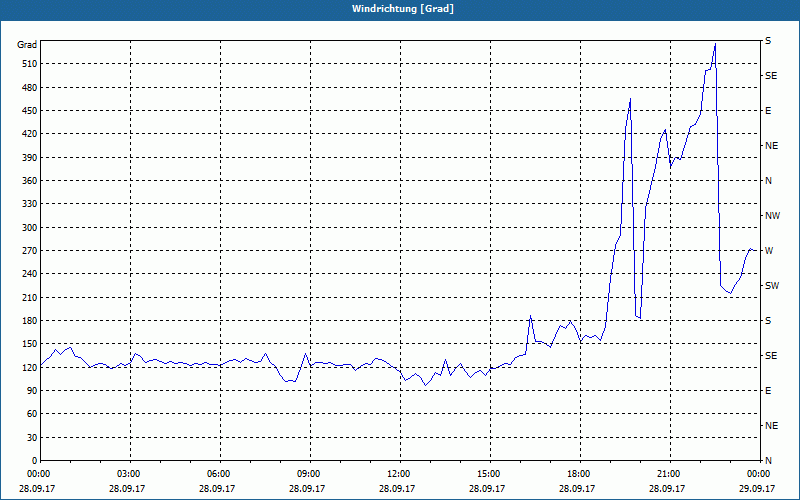The image size is (800, 500).
Task: Click the "Windrichtung [Grad]" chart title
Action: point(403,9)
